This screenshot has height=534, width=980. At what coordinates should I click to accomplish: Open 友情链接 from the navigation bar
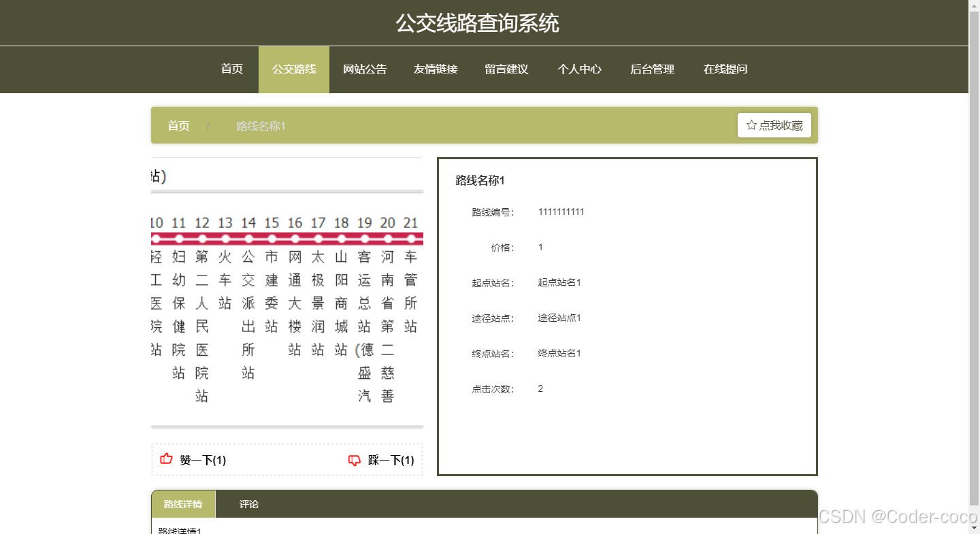point(436,69)
